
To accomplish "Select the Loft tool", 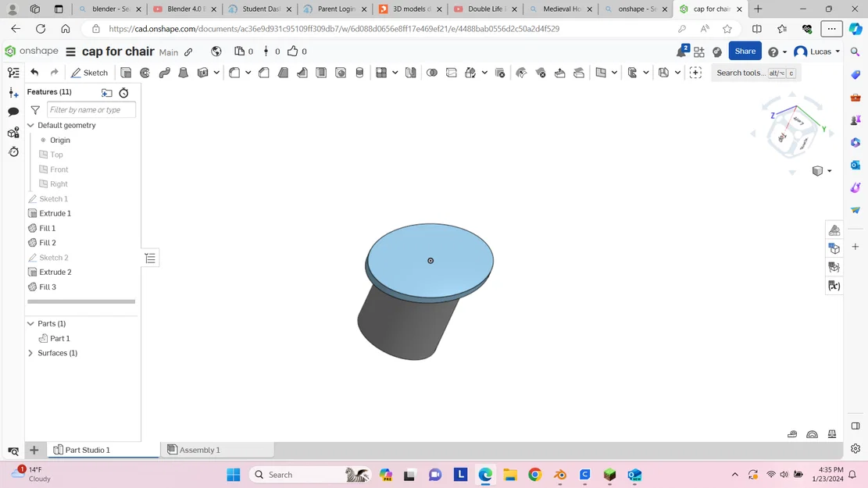I will pos(184,73).
